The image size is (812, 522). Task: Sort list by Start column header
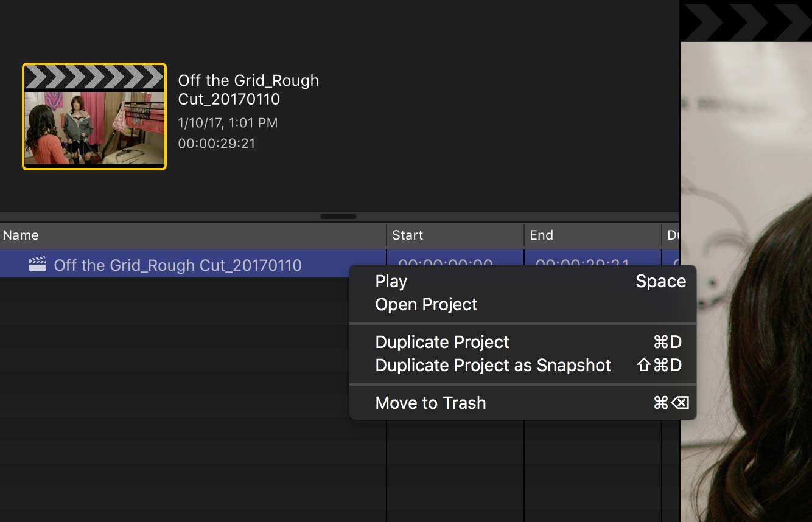click(455, 235)
